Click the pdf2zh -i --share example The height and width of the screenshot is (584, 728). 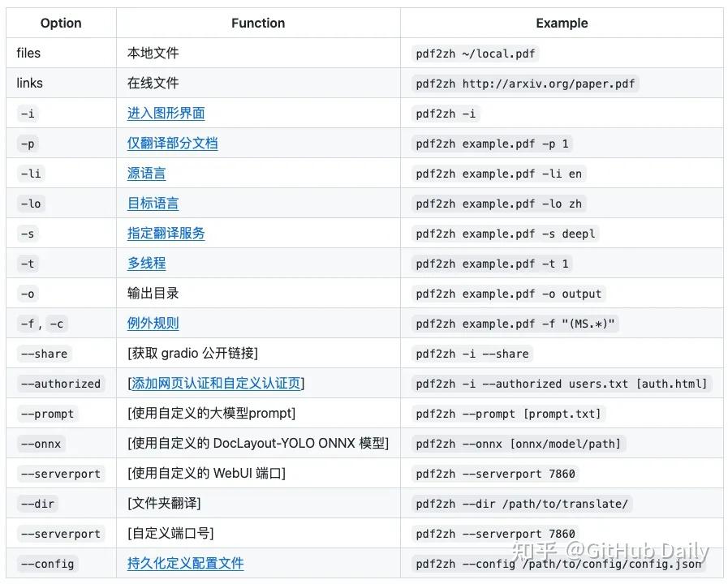pos(472,354)
